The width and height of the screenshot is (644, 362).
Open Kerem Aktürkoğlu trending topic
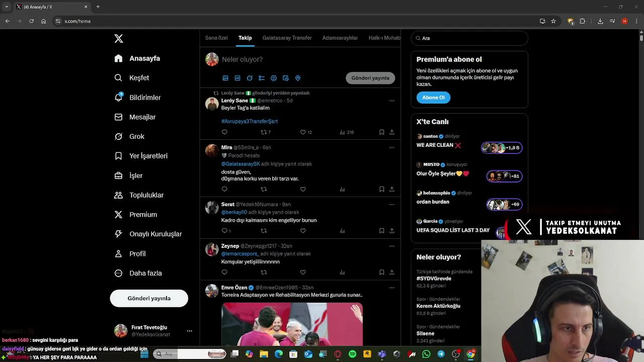pos(438,306)
